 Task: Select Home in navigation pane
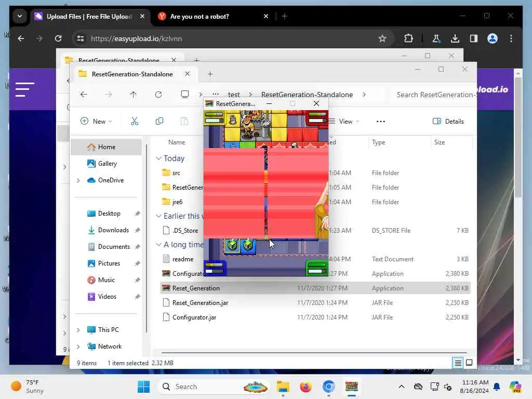point(106,147)
